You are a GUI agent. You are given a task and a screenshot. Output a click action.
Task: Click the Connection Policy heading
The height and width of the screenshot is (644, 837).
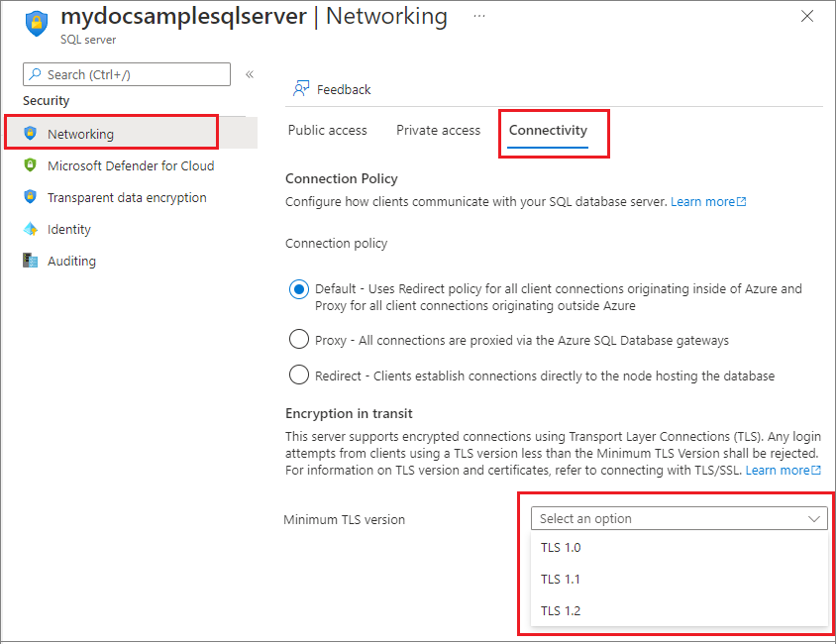coord(342,178)
